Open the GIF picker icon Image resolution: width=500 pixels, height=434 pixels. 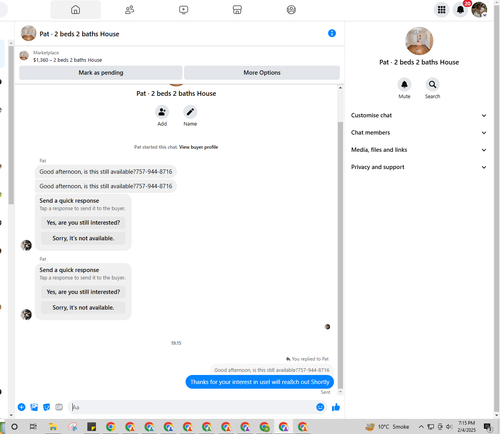pos(59,407)
